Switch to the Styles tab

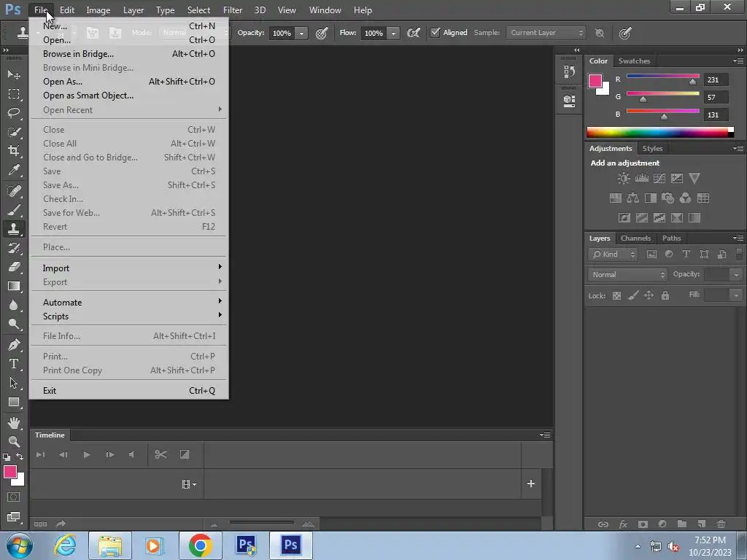[x=652, y=149]
